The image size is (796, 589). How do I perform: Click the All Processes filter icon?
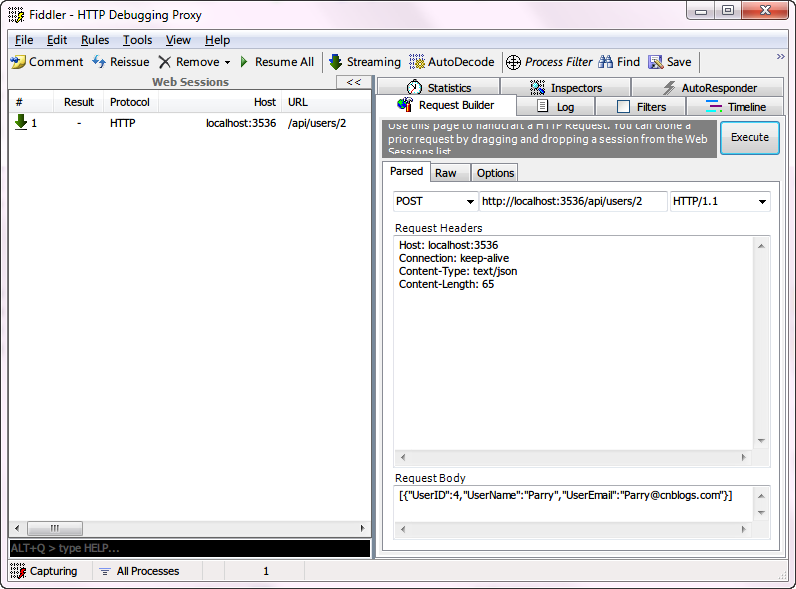105,571
